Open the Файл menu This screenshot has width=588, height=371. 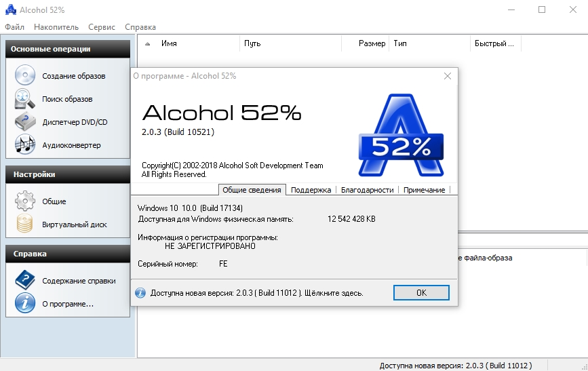[x=15, y=27]
